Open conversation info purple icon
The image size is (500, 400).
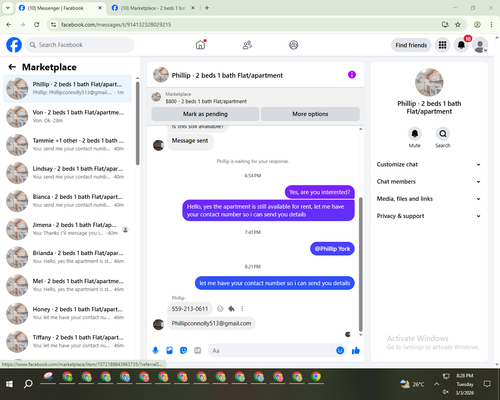coord(352,75)
